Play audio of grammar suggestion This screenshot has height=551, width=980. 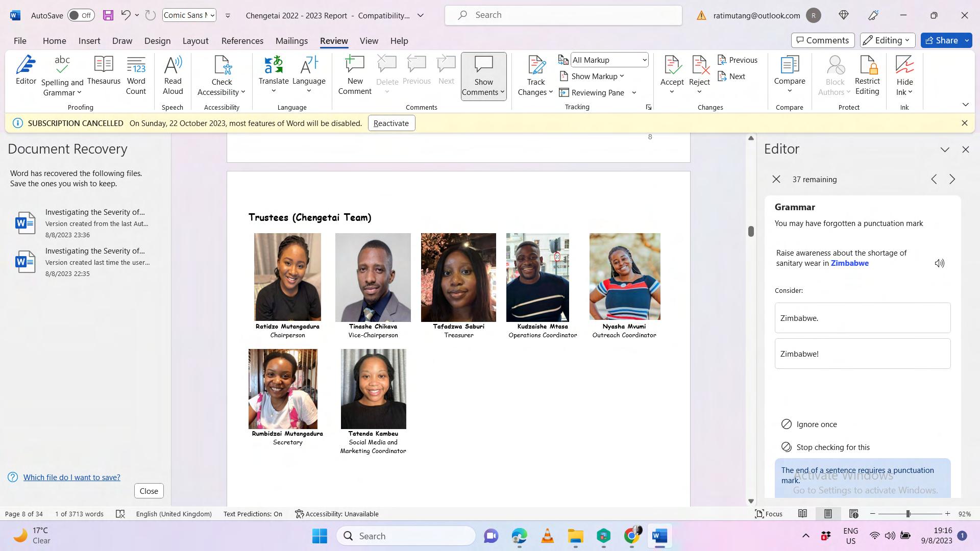click(x=939, y=263)
